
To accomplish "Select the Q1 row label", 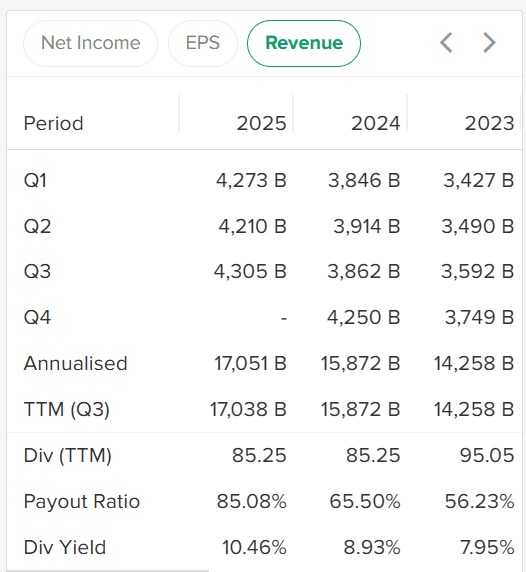I will point(35,181).
